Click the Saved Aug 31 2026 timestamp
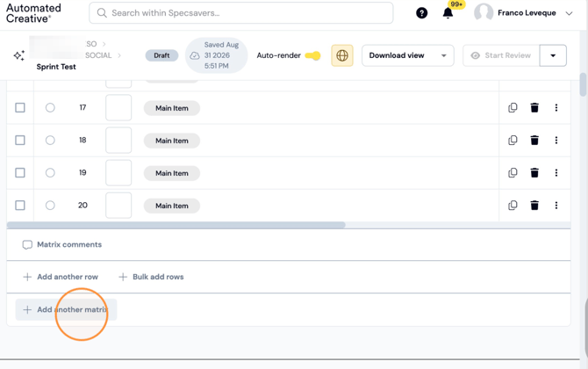The height and width of the screenshot is (369, 588). click(222, 55)
